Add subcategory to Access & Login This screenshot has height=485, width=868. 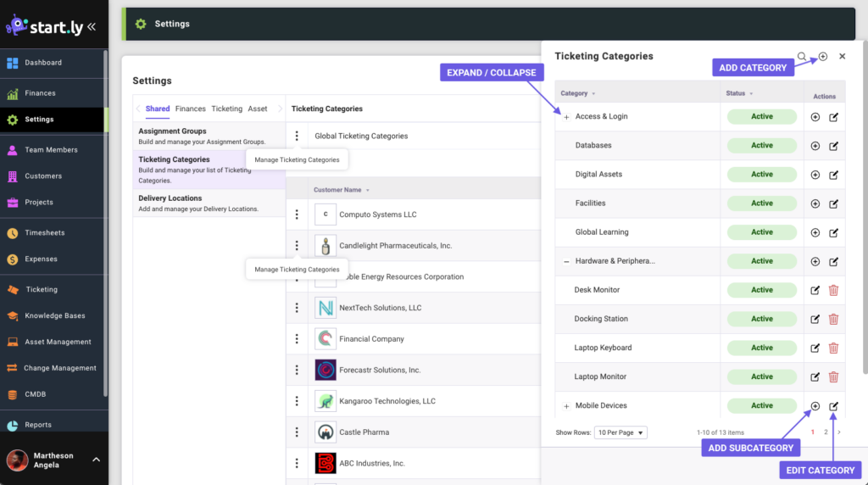(x=815, y=117)
